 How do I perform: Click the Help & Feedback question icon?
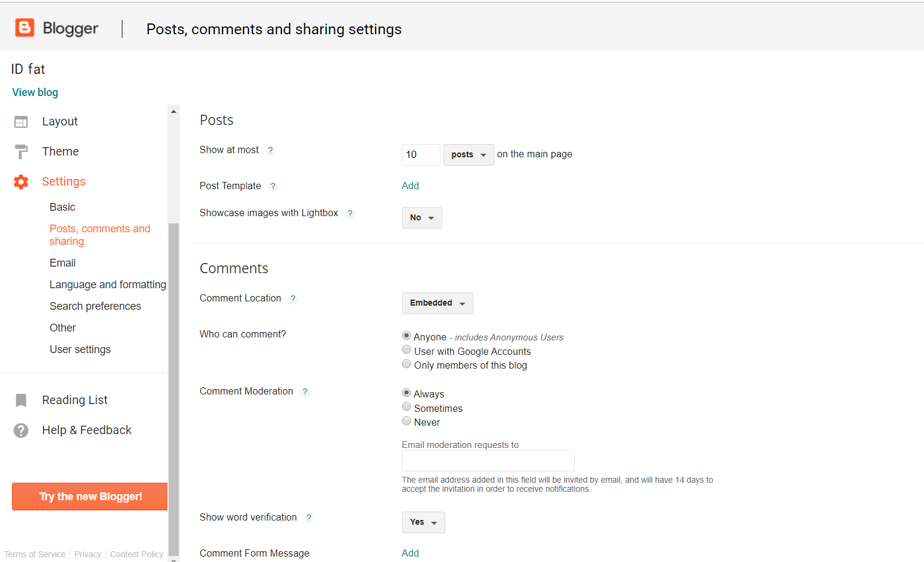(x=21, y=431)
